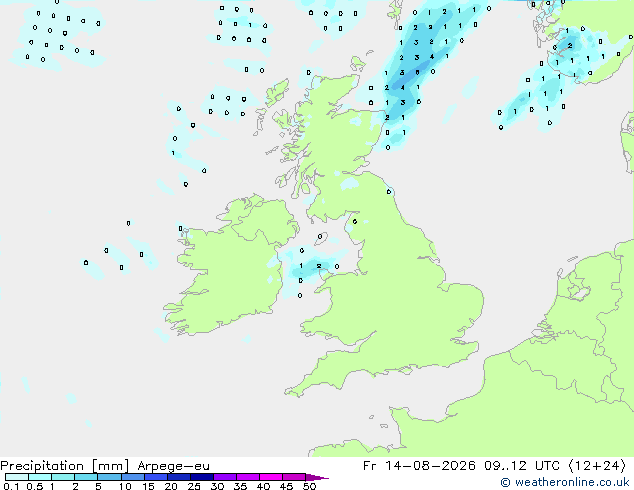Click legend label '40'
The image size is (634, 490).
[x=263, y=486]
